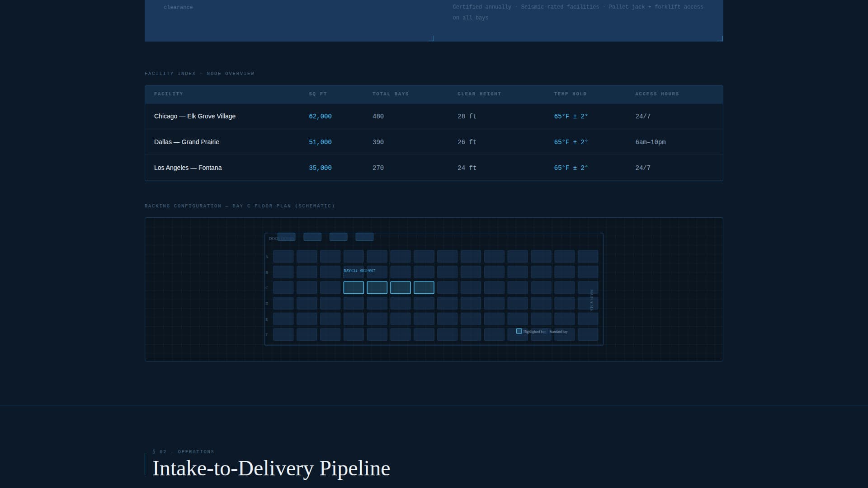Click the 24 ft clear height cell
Image resolution: width=868 pixels, height=488 pixels.
pos(467,168)
